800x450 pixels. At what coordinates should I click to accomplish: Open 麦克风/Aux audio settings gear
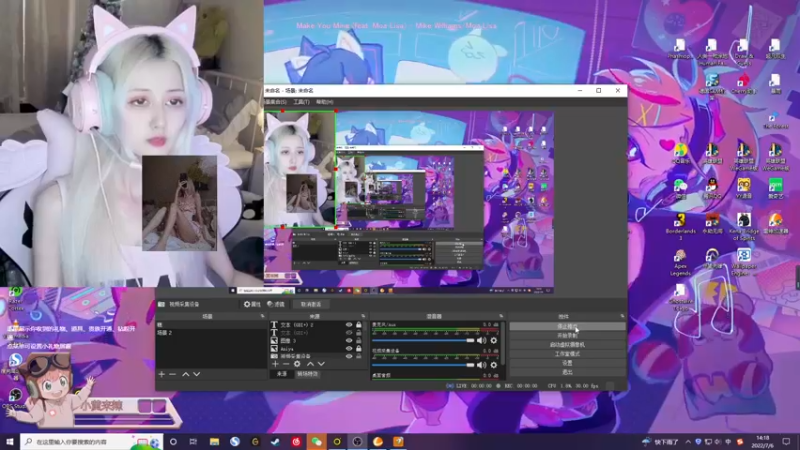[493, 340]
